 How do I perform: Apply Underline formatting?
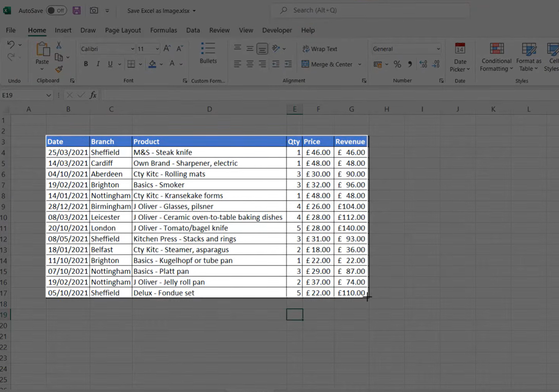click(110, 64)
